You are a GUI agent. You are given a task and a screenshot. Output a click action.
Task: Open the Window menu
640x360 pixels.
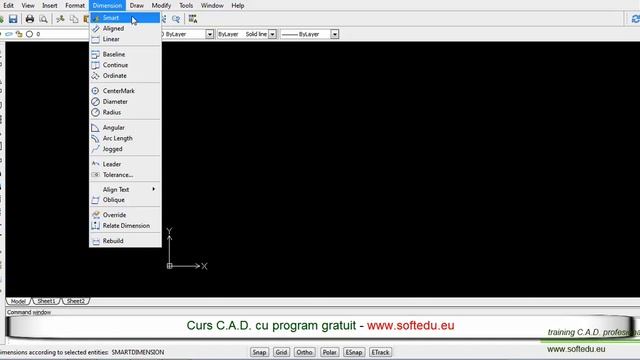click(212, 6)
